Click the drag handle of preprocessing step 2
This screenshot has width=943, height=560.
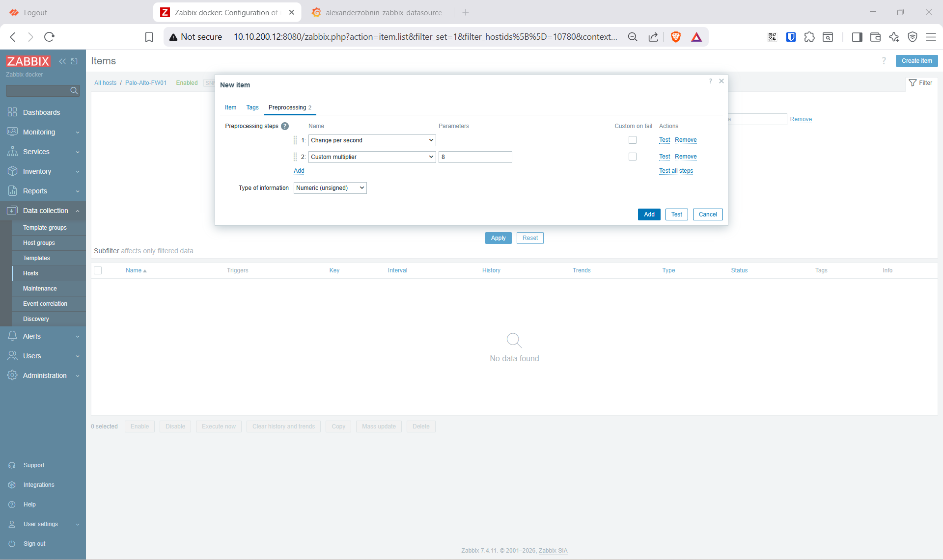[295, 157]
